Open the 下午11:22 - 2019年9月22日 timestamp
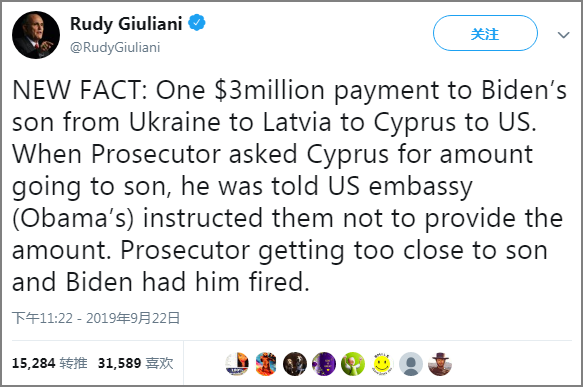The height and width of the screenshot is (387, 583). 96,318
